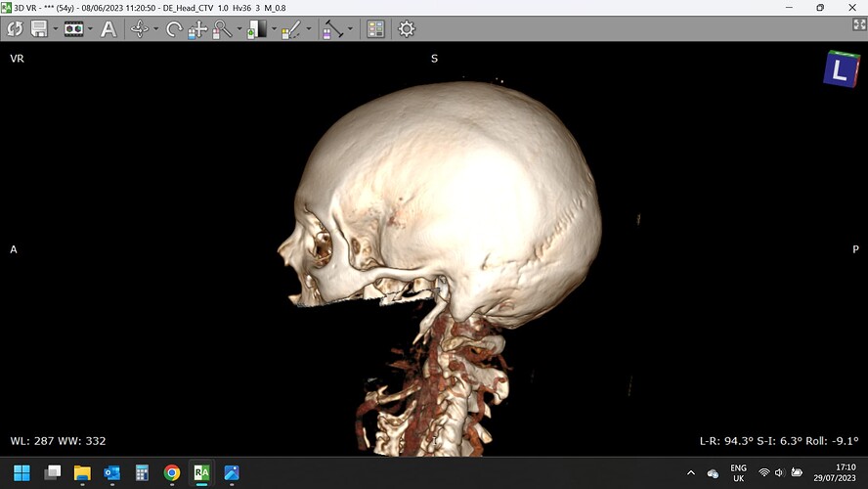Show hidden system tray icons chevron
The width and height of the screenshot is (868, 489).
[691, 473]
